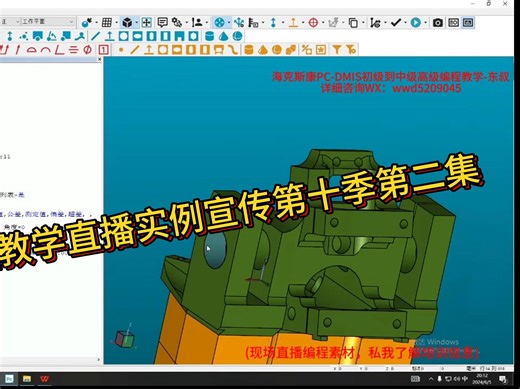Open the 工作平面 workplane dropdown

click(48, 22)
